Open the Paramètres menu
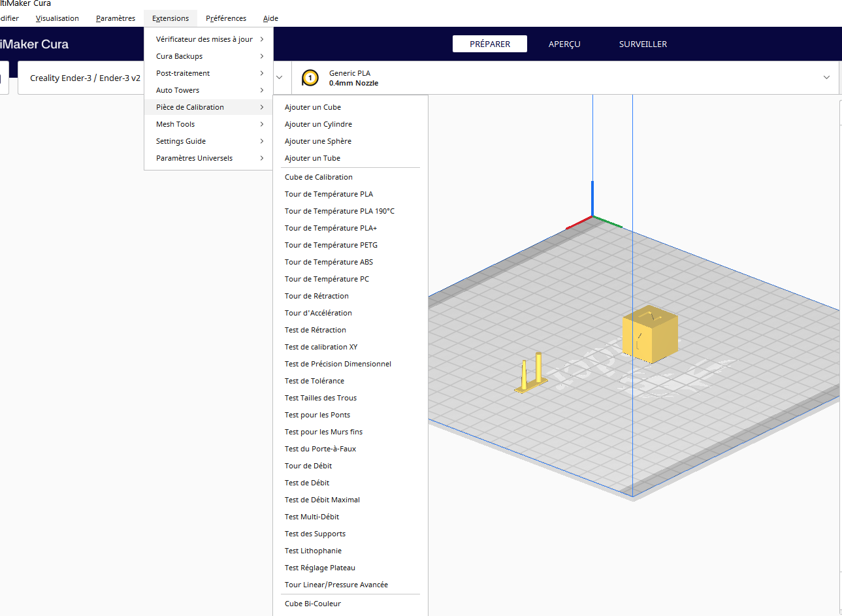 pos(116,18)
